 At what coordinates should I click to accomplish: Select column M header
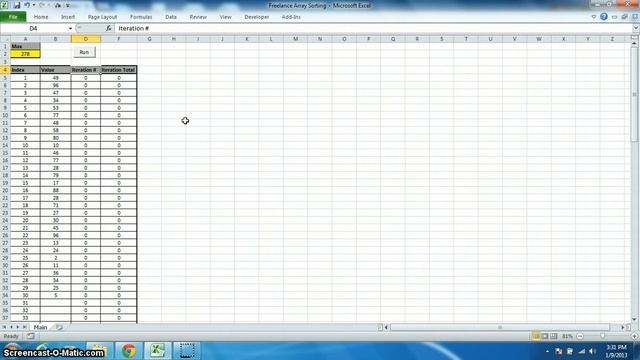tap(296, 39)
